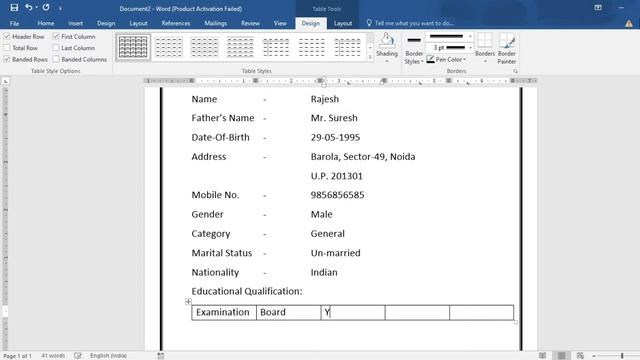Image resolution: width=640 pixels, height=360 pixels.
Task: Open the Pen Color dropdown arrow
Action: coord(464,60)
